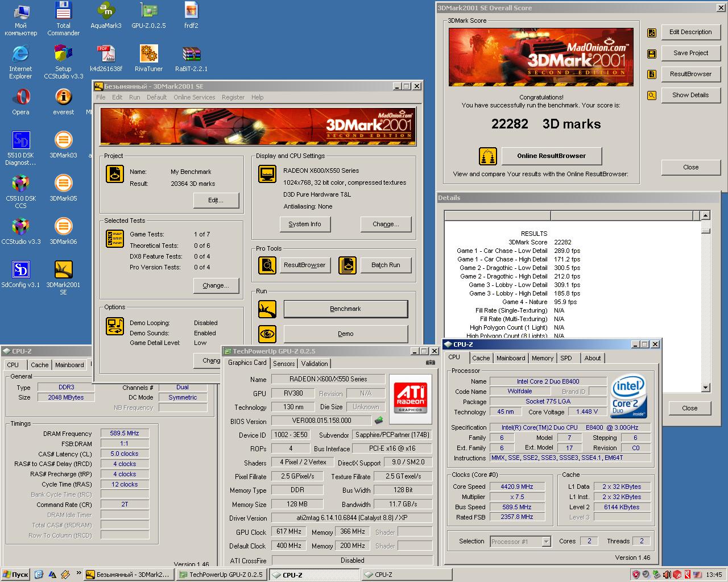The height and width of the screenshot is (582, 728).
Task: Click the Save Project button
Action: pyautogui.click(x=690, y=53)
